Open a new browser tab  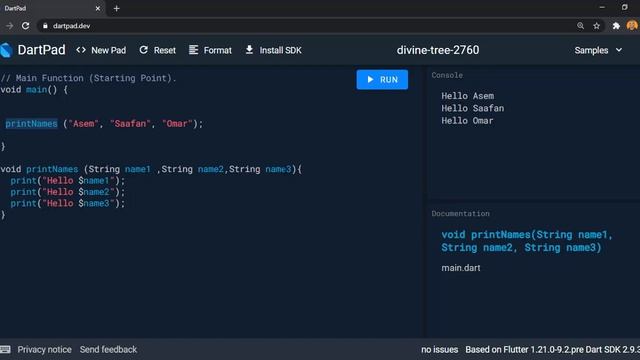click(x=116, y=8)
